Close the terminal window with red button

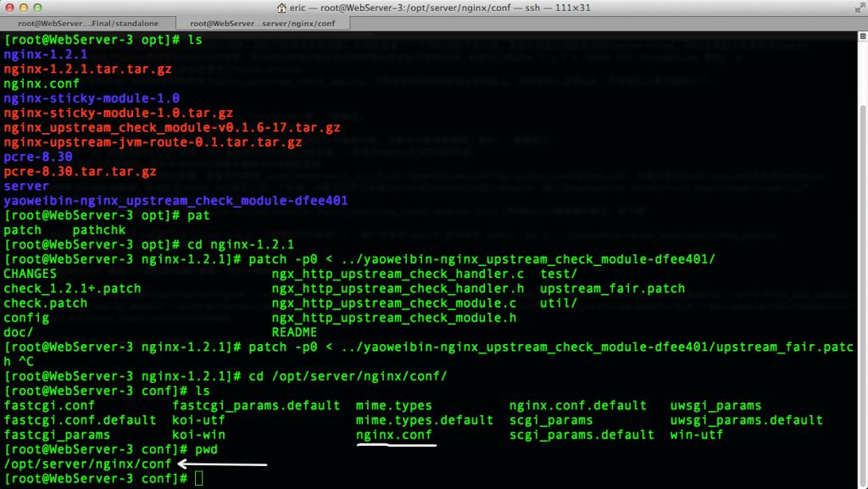click(x=11, y=8)
